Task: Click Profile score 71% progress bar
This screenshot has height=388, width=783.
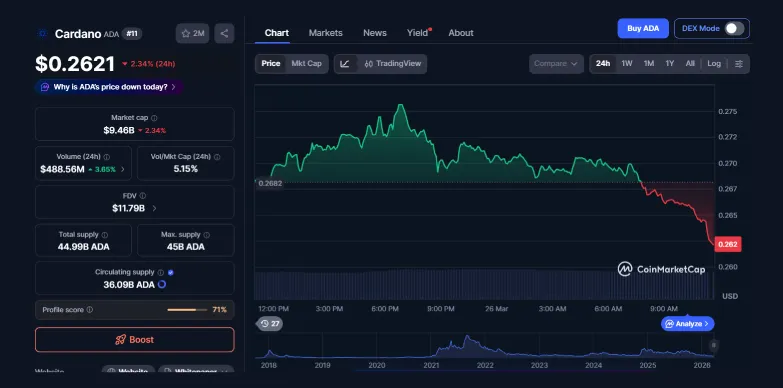Action: 187,310
